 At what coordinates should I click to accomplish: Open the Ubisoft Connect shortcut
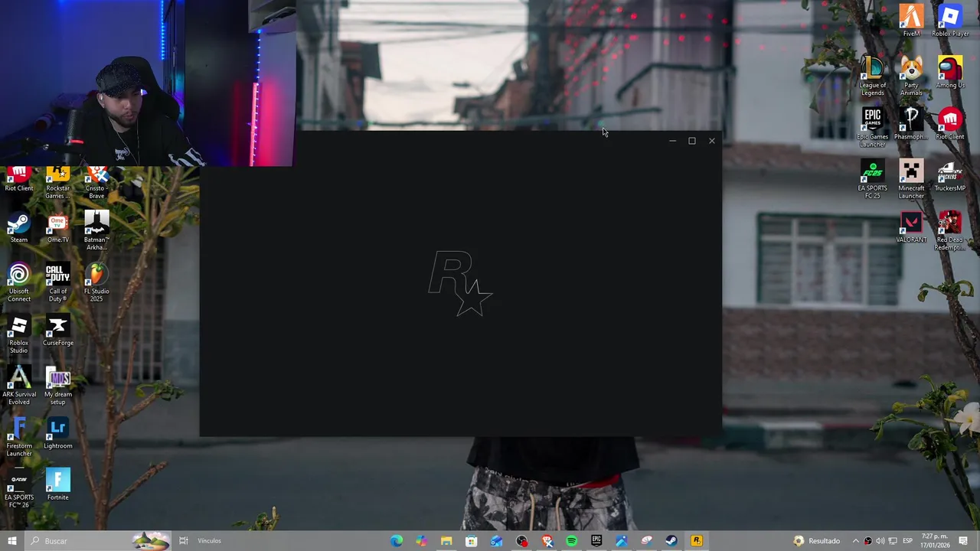[x=18, y=282]
